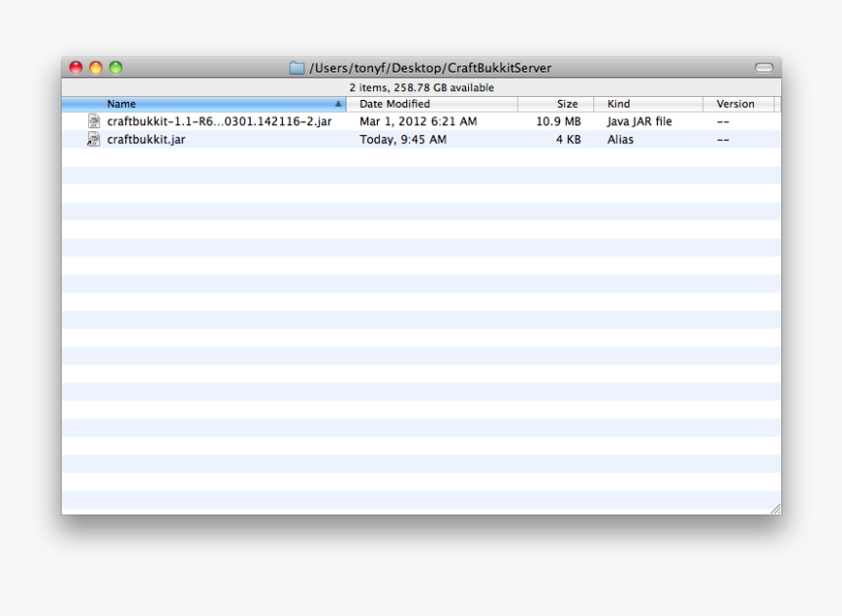Click the craftbukkit-1.1-R6 JAR file icon
842x616 pixels.
tap(93, 121)
